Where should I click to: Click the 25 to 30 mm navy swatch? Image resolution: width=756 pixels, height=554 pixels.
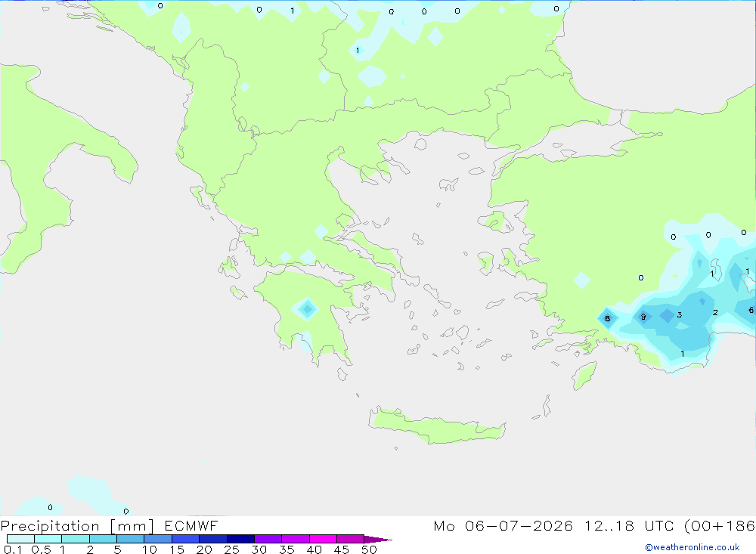(x=240, y=539)
